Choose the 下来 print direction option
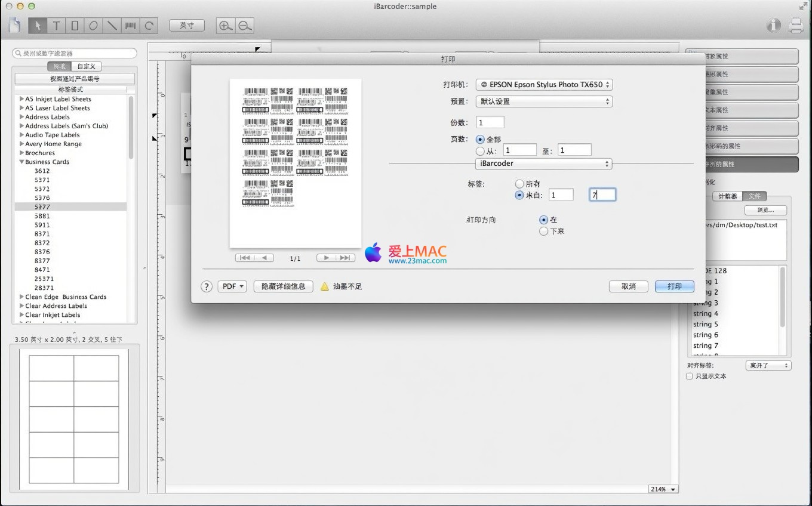 (x=543, y=231)
